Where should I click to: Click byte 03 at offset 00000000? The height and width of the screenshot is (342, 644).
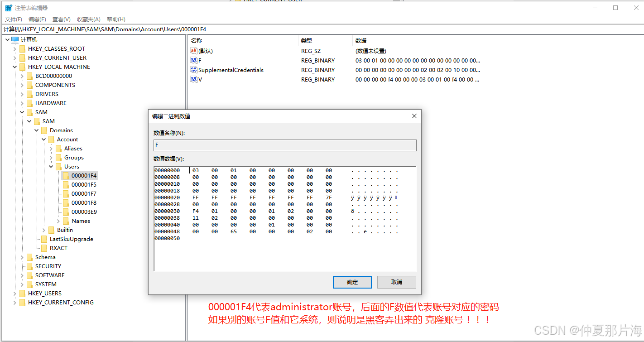point(196,170)
